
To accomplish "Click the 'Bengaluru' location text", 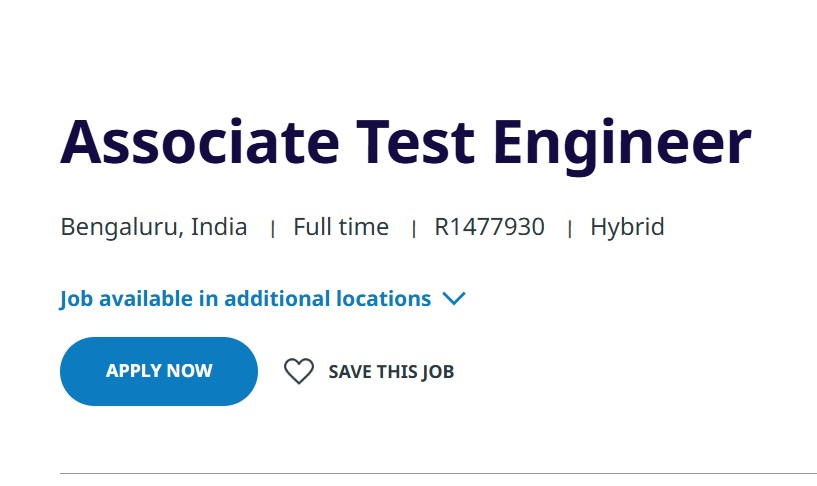I will pyautogui.click(x=120, y=228).
